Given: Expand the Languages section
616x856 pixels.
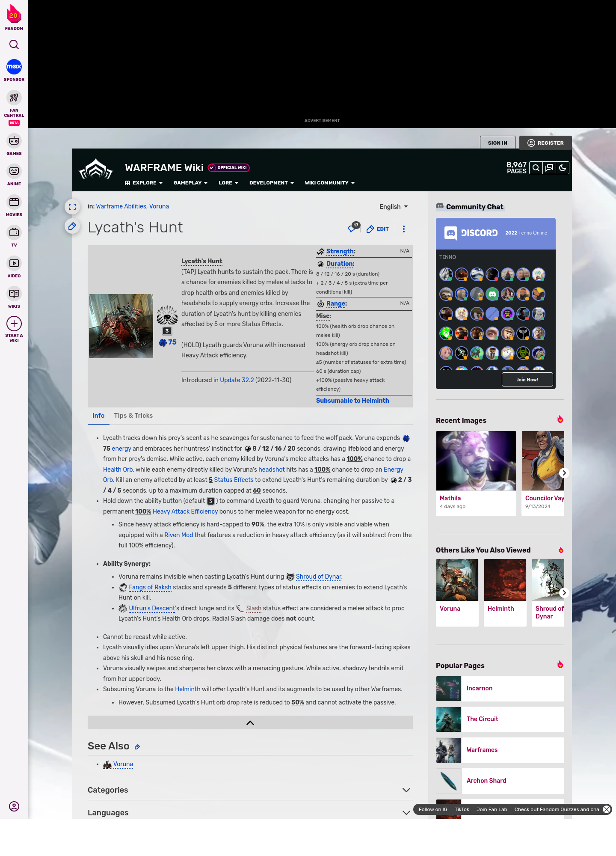Looking at the screenshot, I should [x=250, y=812].
